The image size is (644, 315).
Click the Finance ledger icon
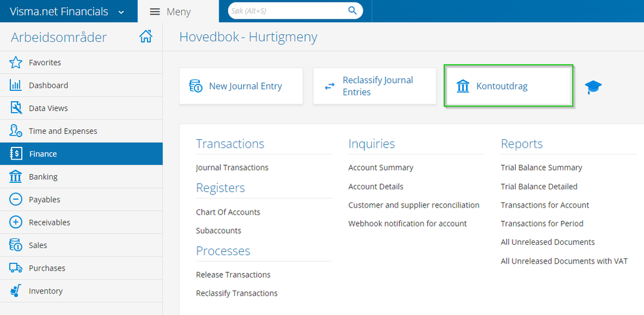click(x=15, y=154)
